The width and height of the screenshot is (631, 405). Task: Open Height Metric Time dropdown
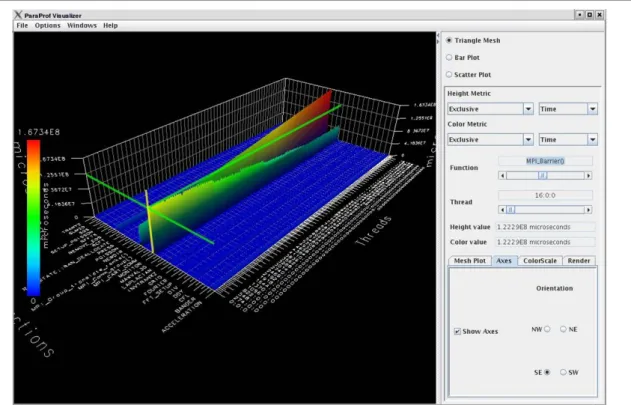[568, 109]
